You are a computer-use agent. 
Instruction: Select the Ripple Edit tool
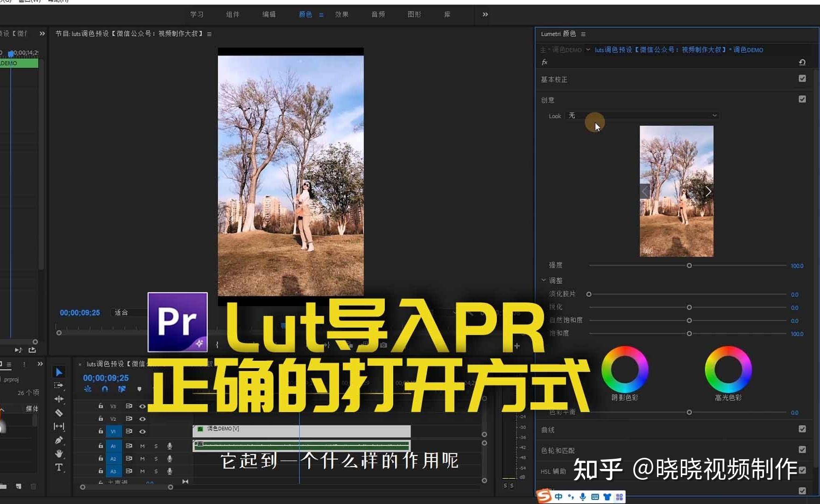(x=59, y=399)
